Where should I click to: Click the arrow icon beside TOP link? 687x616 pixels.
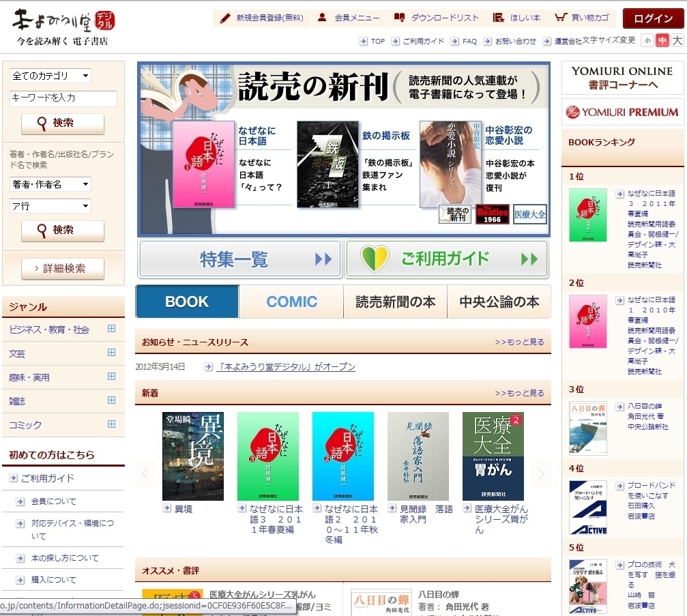point(363,41)
